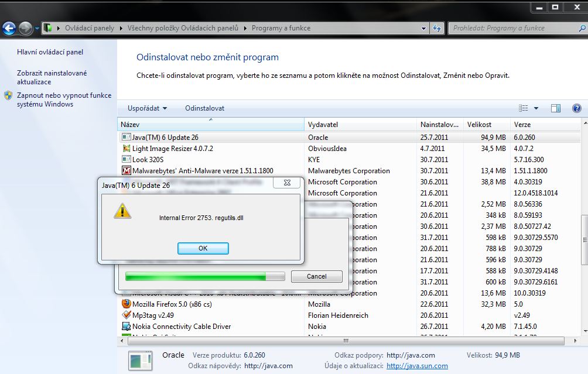Viewport: 588px width, 374px height.
Task: Click the refresh button beside address bar
Action: pyautogui.click(x=437, y=28)
